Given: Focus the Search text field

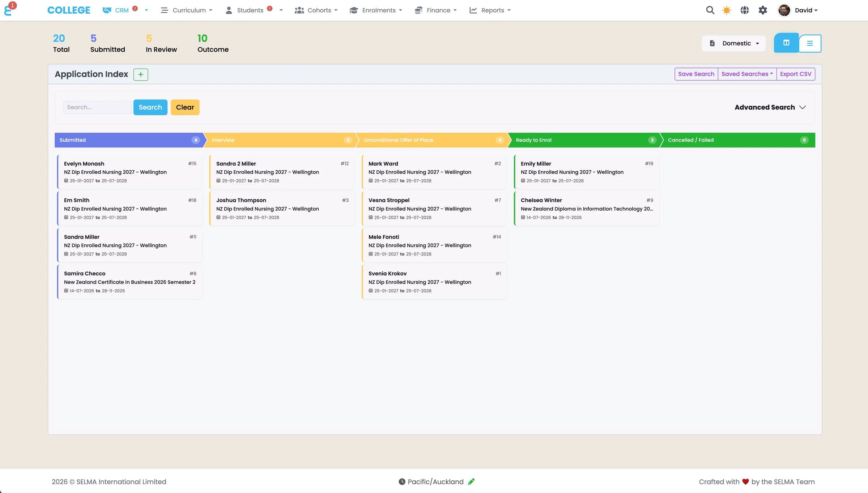Looking at the screenshot, I should pyautogui.click(x=97, y=107).
